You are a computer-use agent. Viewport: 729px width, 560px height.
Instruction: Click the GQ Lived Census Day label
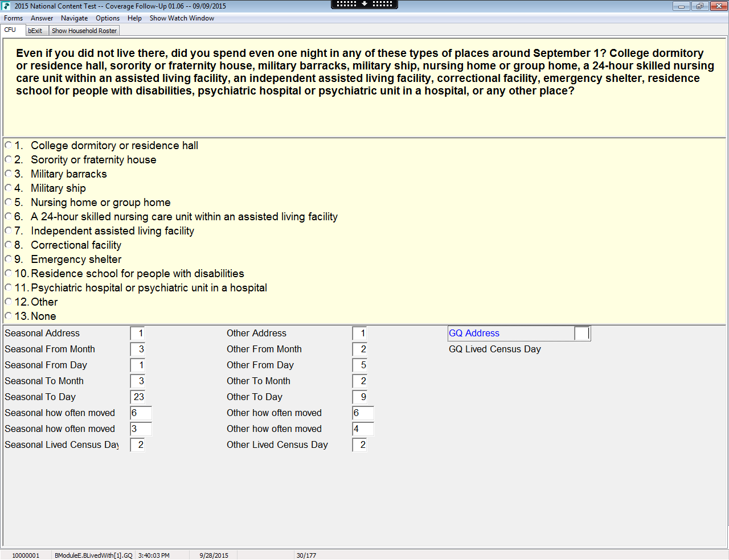(495, 349)
